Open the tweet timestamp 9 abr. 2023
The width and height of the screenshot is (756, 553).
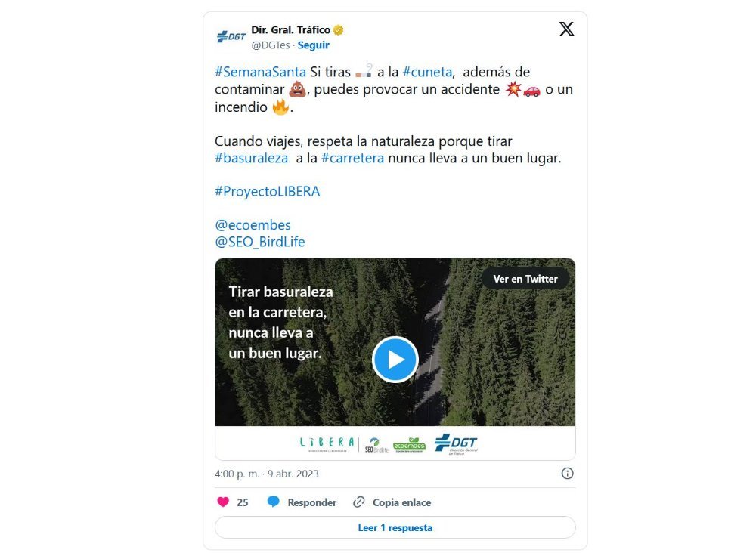click(x=293, y=474)
